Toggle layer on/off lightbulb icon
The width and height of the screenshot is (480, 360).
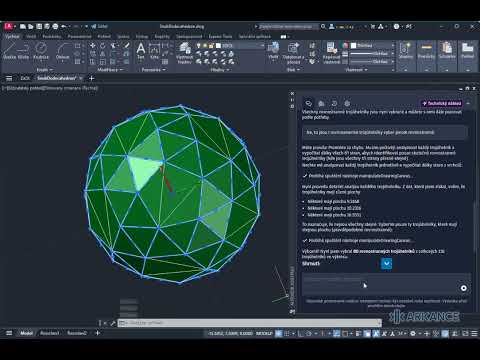(x=199, y=46)
